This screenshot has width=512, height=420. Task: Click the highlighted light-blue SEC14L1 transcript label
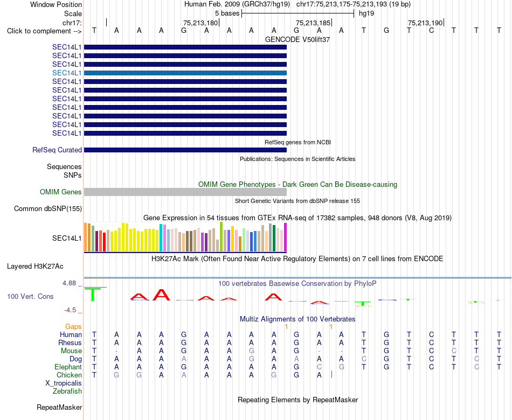pos(67,73)
